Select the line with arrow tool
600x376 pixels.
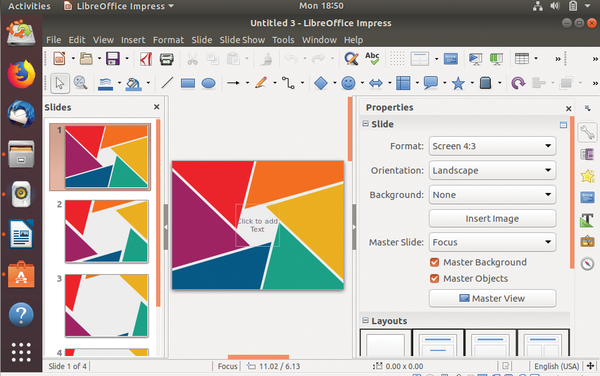click(x=233, y=83)
